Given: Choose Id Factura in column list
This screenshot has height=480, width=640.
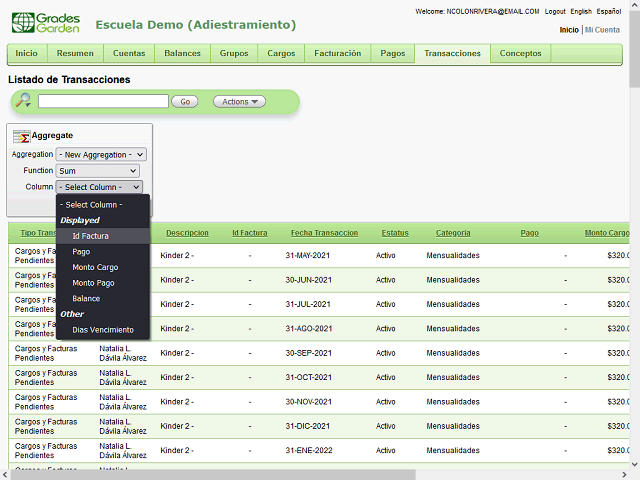Looking at the screenshot, I should point(103,236).
